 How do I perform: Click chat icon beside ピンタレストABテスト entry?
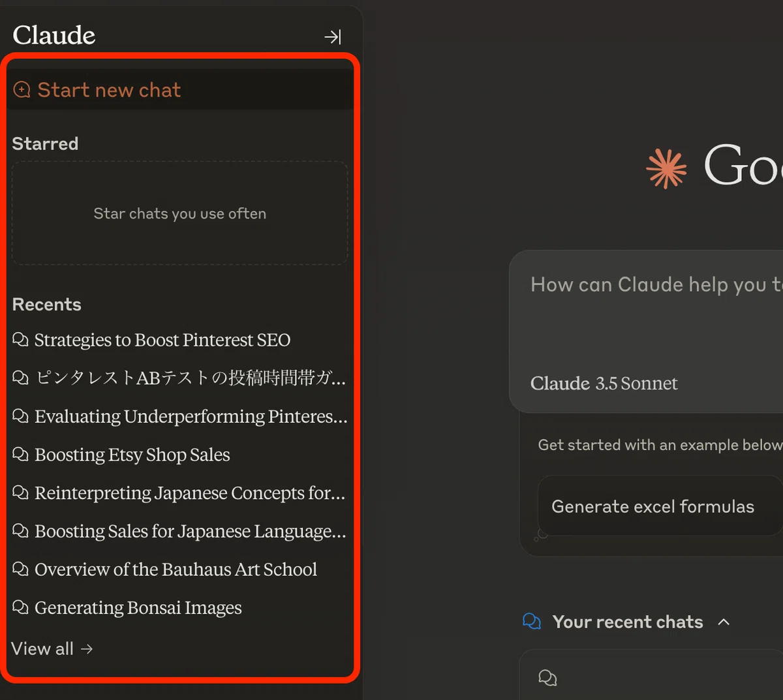(20, 378)
